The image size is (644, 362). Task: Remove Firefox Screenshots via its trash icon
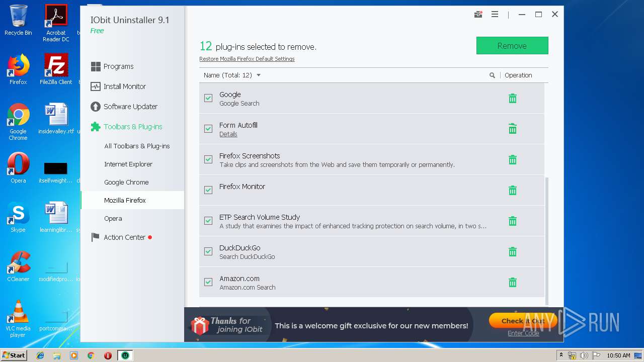[512, 160]
